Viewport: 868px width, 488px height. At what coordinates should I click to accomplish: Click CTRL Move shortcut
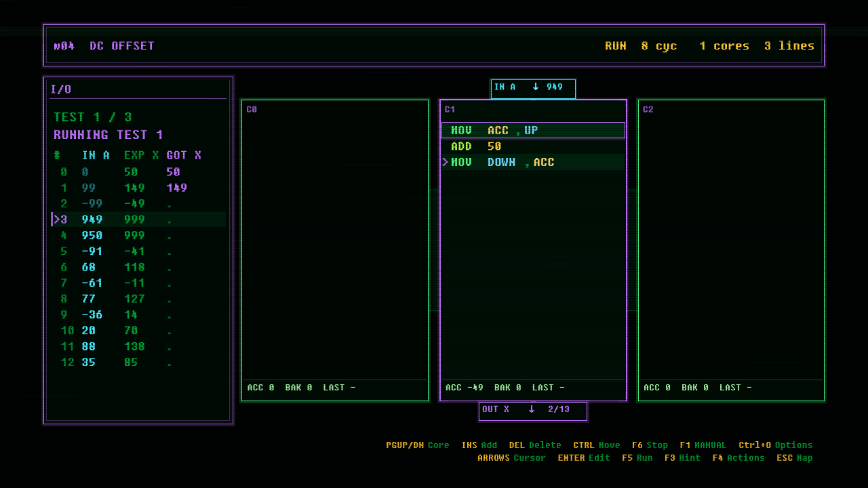[597, 445]
